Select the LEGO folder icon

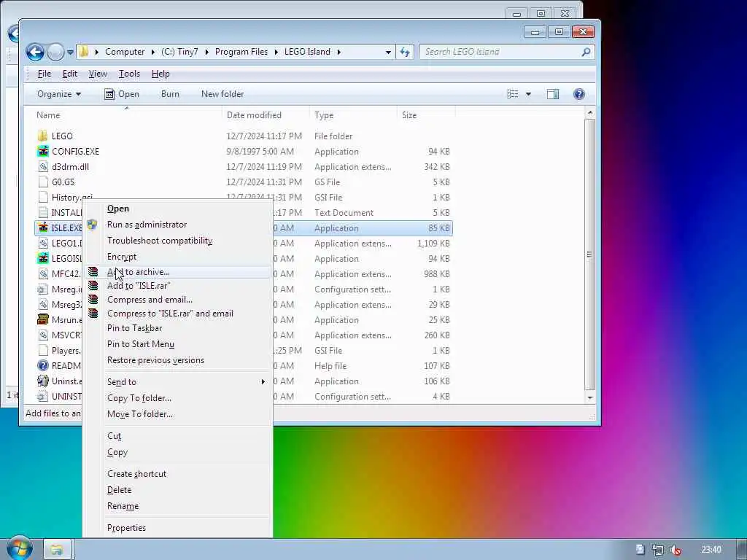tap(43, 136)
